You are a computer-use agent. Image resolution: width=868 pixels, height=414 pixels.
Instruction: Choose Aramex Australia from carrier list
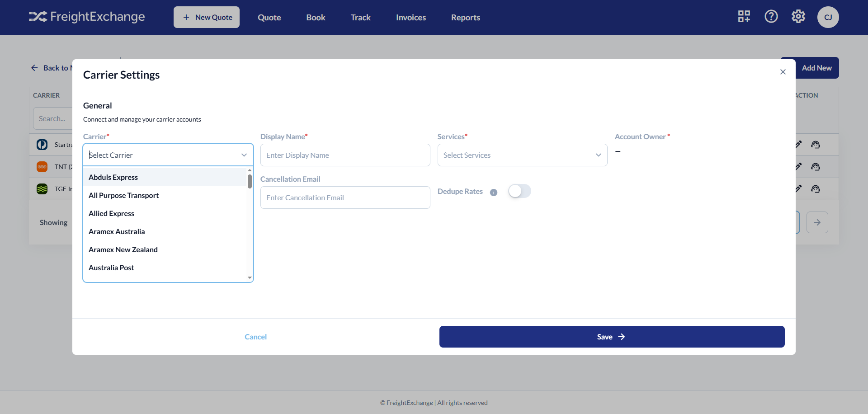[165, 231]
